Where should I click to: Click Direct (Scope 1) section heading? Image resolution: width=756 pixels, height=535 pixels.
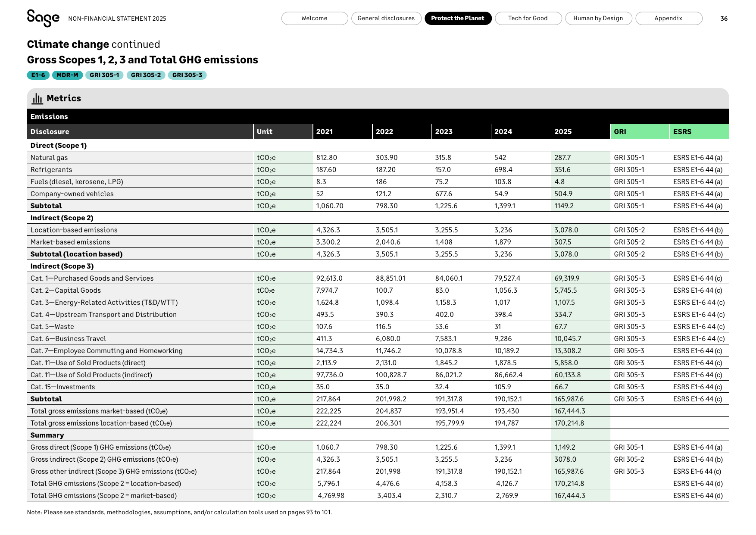(59, 146)
